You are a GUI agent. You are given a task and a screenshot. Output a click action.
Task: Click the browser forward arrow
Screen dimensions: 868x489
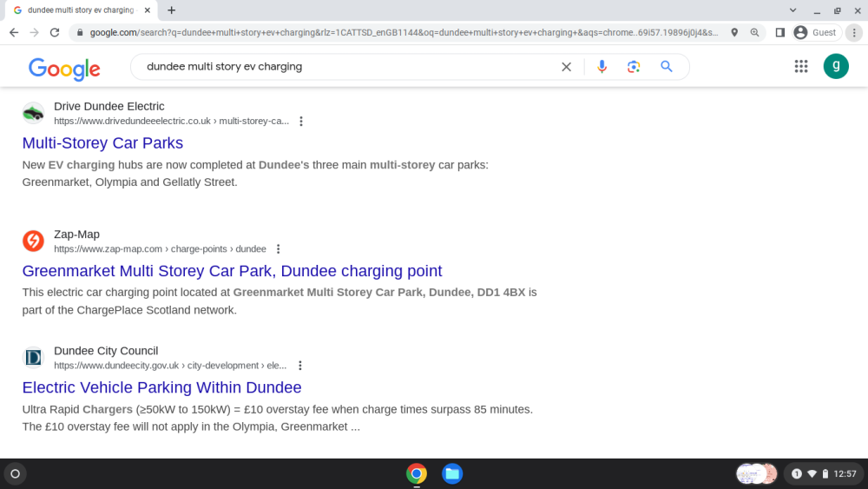click(x=35, y=33)
